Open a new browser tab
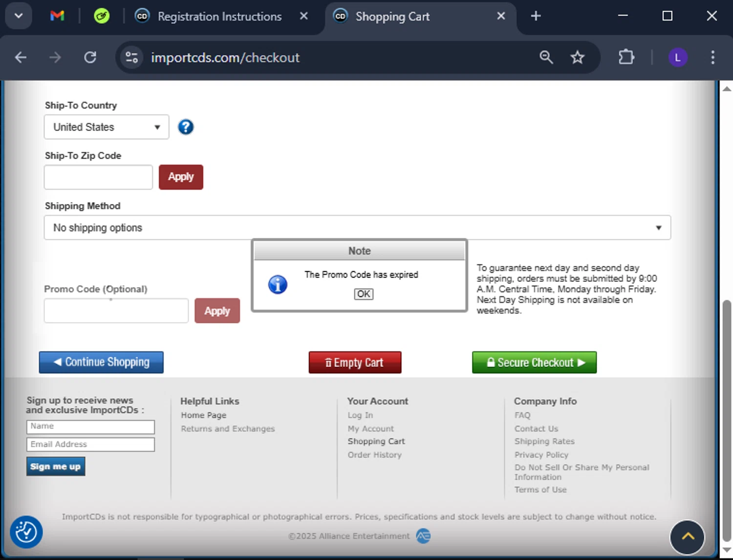 (x=536, y=16)
